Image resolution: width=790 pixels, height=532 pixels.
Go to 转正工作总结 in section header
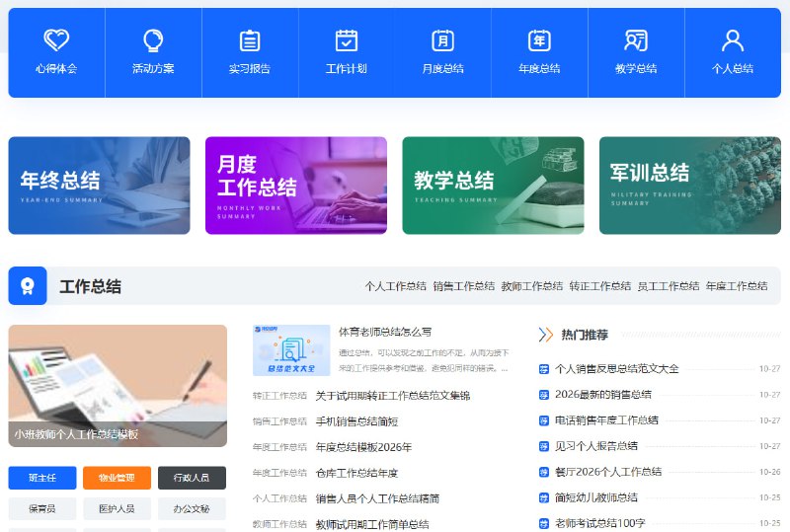600,286
